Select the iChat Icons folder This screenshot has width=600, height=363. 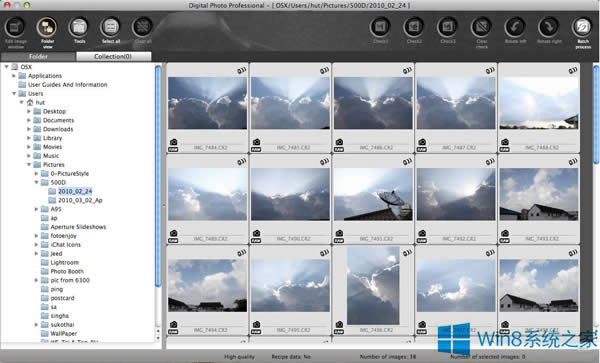tap(65, 244)
